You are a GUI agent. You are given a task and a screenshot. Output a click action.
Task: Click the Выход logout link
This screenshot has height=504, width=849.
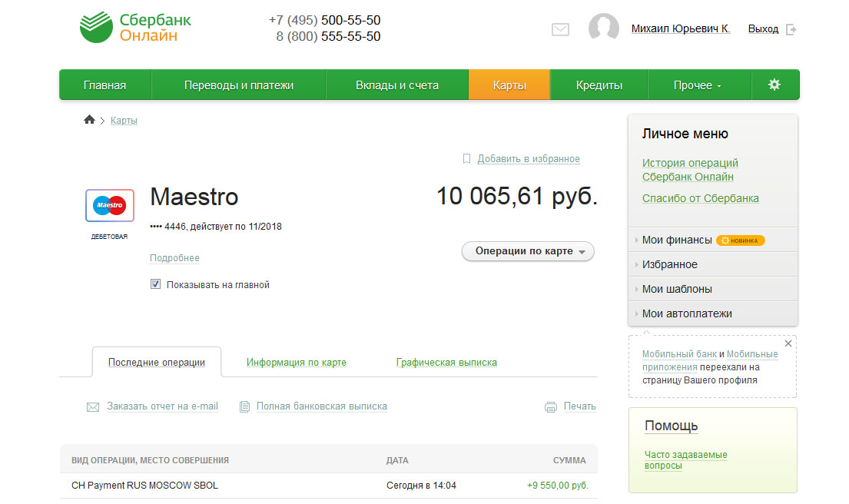[764, 28]
